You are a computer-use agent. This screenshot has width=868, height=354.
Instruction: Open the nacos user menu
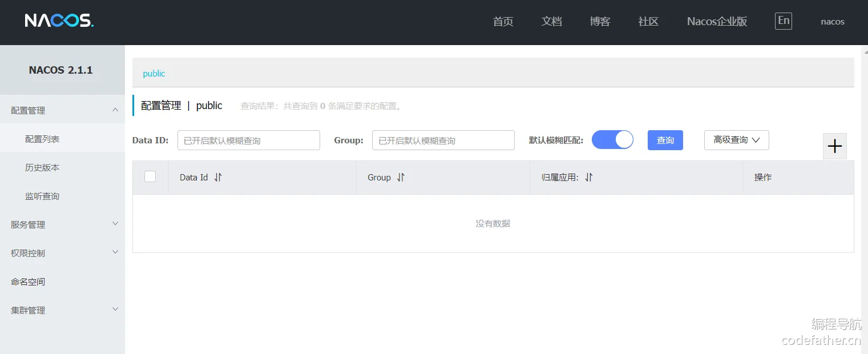tap(833, 22)
